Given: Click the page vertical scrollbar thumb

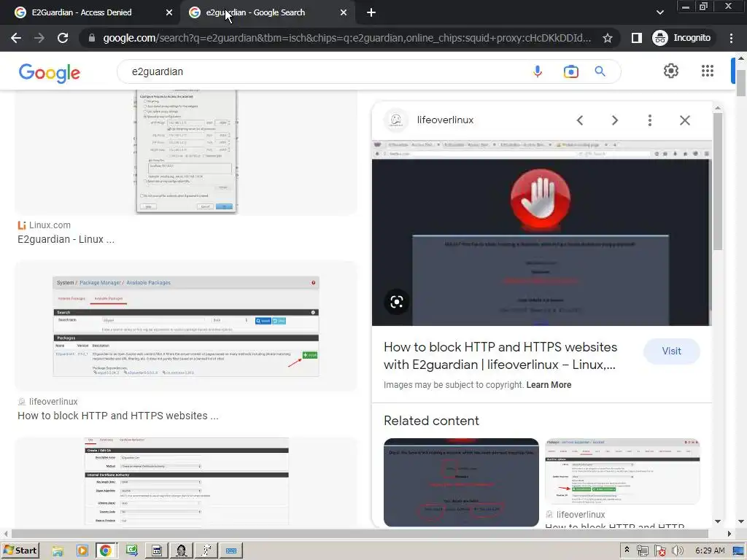Looking at the screenshot, I should tap(741, 83).
